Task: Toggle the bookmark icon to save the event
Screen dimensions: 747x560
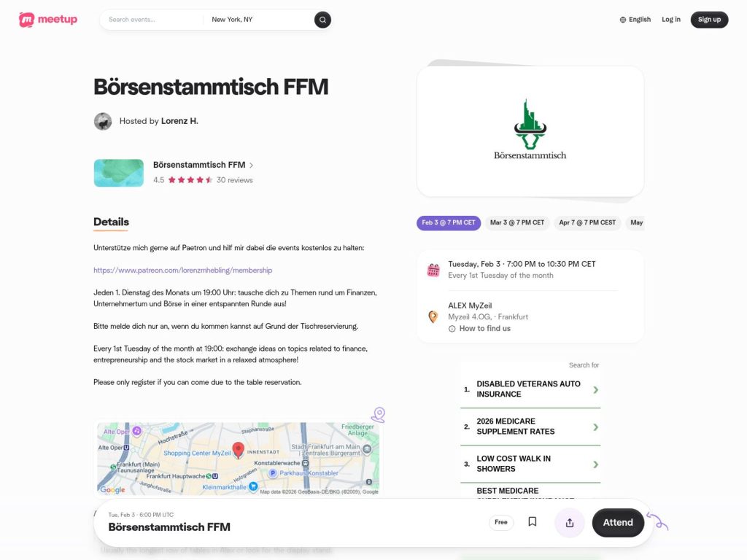Action: tap(532, 521)
